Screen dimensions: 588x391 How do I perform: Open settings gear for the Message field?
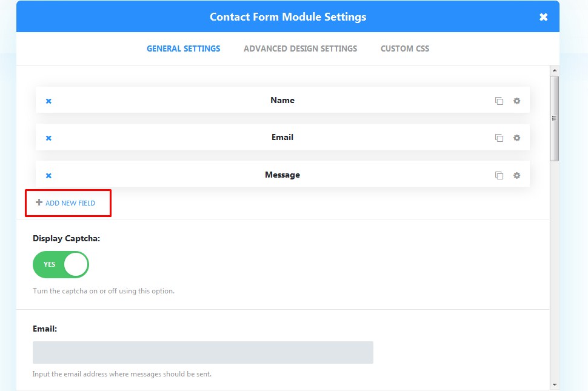[x=516, y=175]
